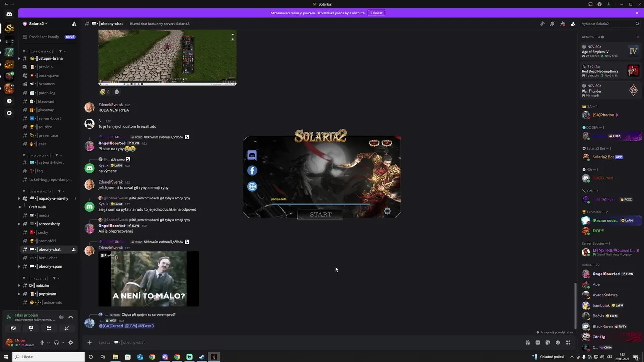The height and width of the screenshot is (362, 644).
Task: Select the herni-chat channel
Action: [49, 258]
